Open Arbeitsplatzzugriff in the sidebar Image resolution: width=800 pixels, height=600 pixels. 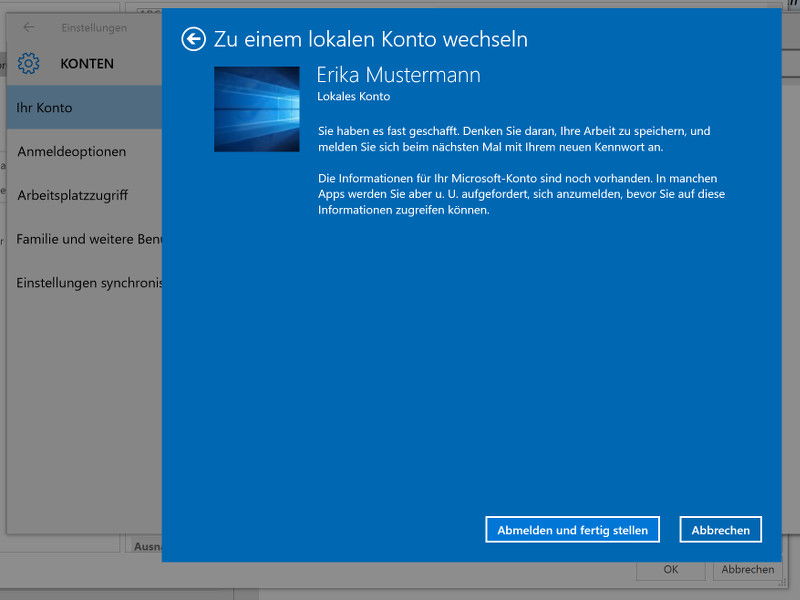84,195
